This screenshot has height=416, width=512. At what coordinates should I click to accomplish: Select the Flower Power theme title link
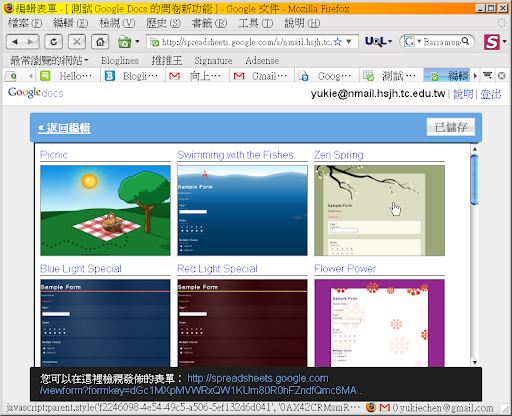(x=345, y=269)
